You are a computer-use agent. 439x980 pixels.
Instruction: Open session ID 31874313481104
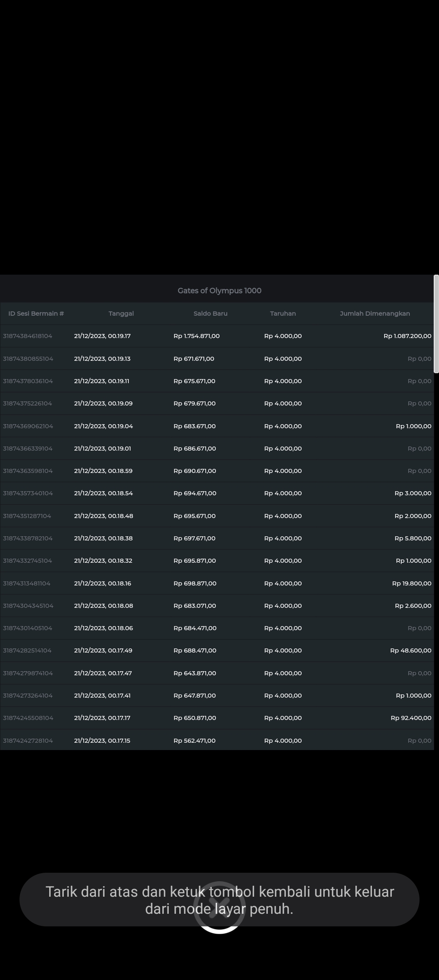pyautogui.click(x=27, y=583)
